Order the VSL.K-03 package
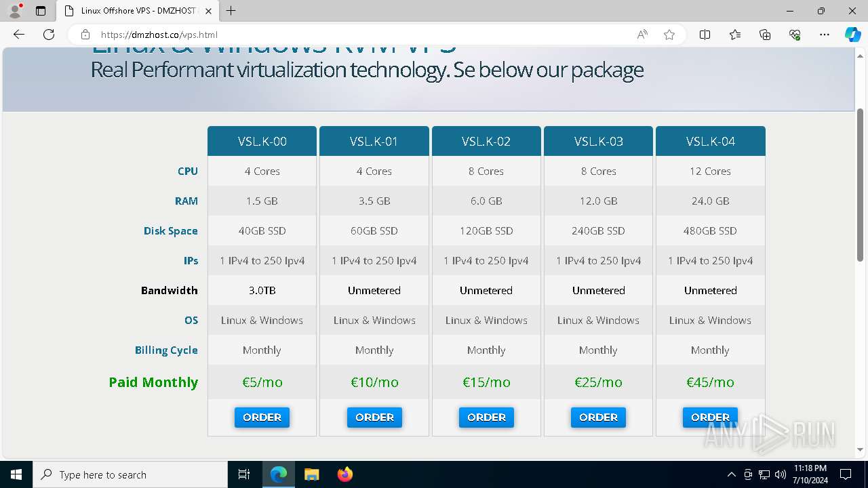868x488 pixels. pyautogui.click(x=598, y=418)
